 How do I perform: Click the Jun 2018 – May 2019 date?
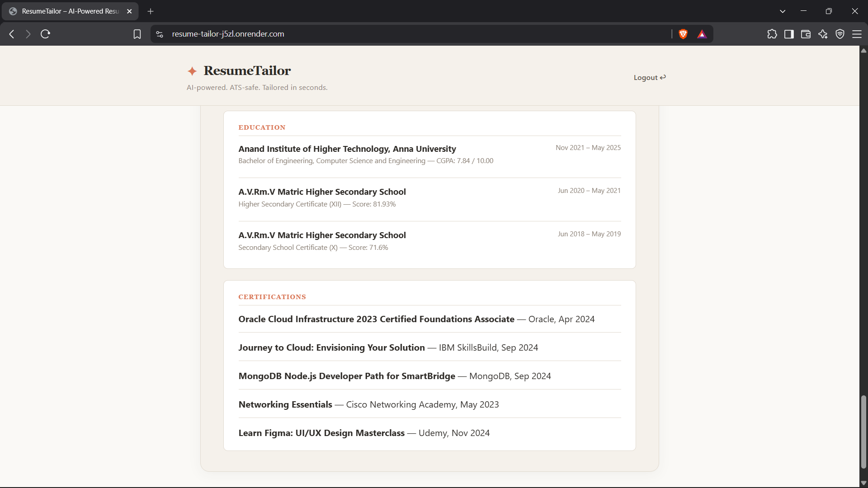(589, 234)
